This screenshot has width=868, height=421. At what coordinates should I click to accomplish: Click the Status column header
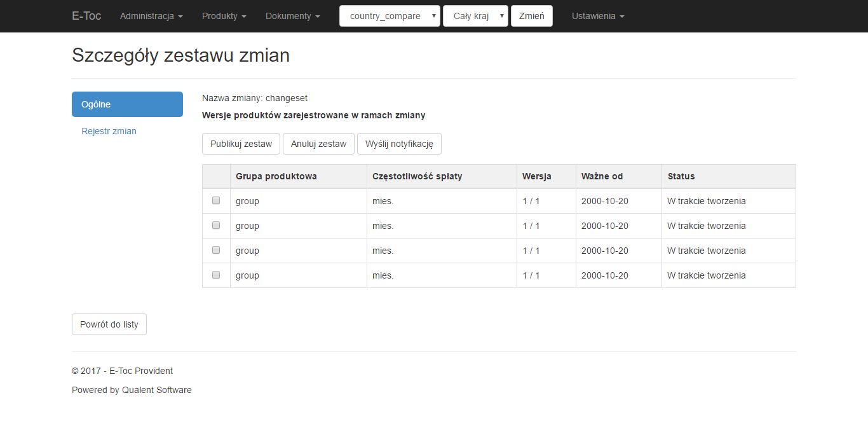click(x=729, y=176)
